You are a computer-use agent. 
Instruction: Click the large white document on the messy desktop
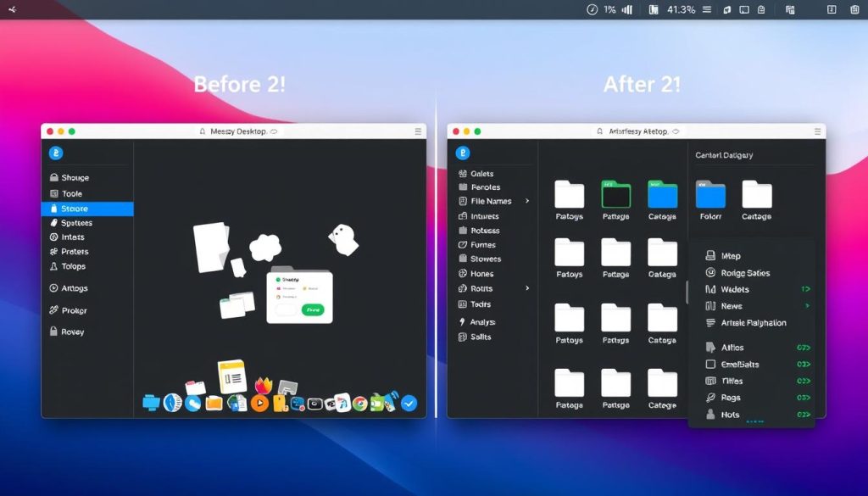[x=211, y=247]
